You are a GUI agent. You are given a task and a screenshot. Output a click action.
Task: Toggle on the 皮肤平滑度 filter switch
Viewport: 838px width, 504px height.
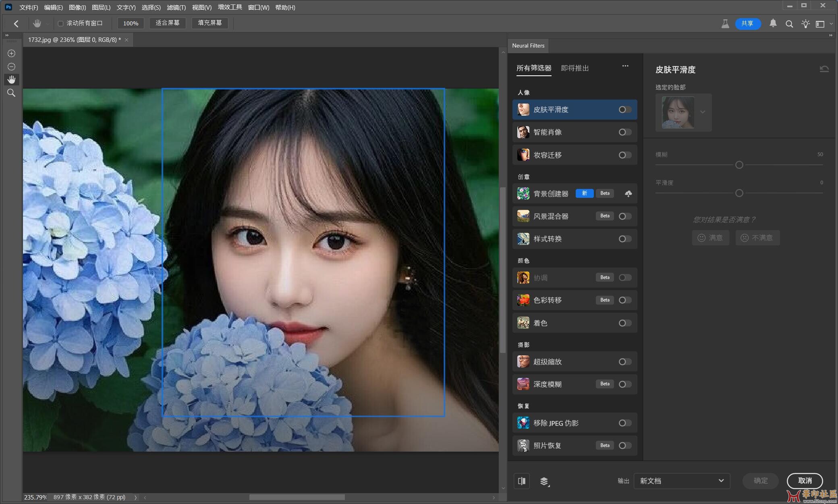coord(625,110)
